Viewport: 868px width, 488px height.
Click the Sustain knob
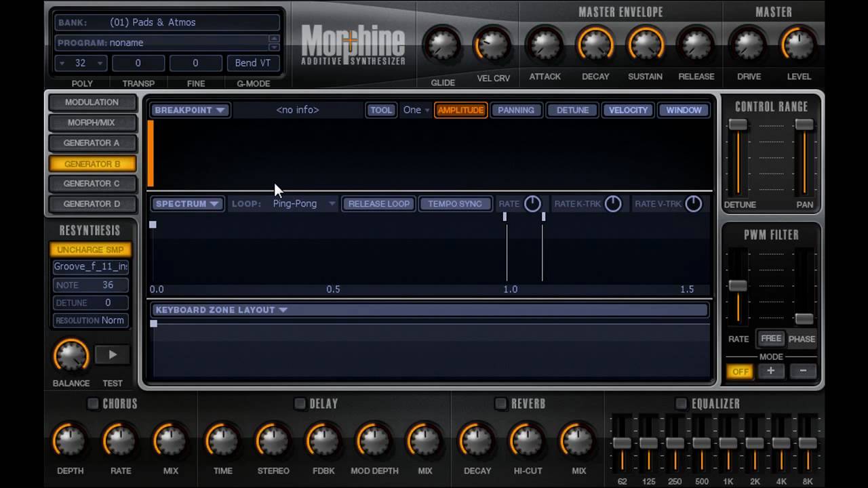pos(646,45)
